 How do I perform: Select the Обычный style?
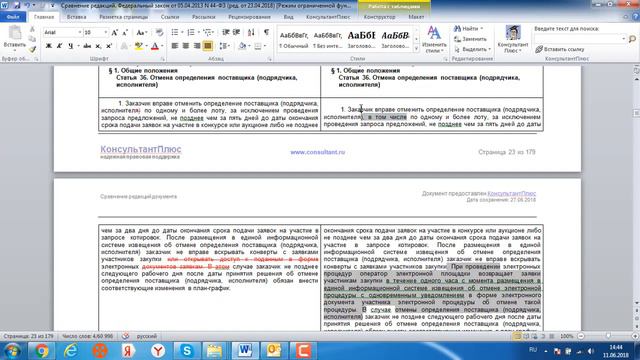click(294, 39)
